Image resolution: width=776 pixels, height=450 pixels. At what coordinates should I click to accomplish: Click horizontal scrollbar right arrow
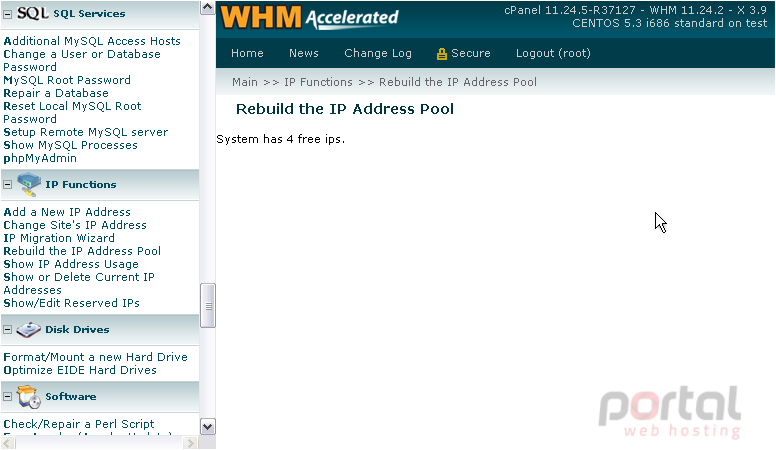[x=191, y=443]
